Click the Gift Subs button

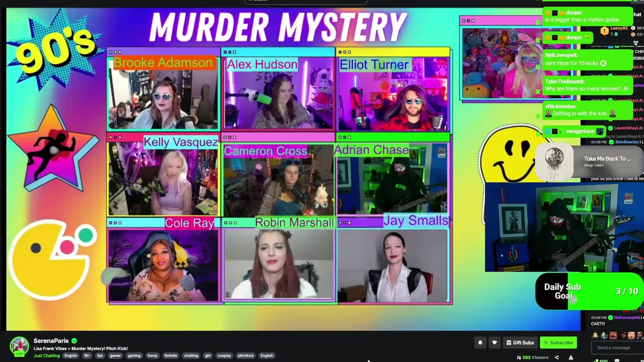[x=520, y=342]
